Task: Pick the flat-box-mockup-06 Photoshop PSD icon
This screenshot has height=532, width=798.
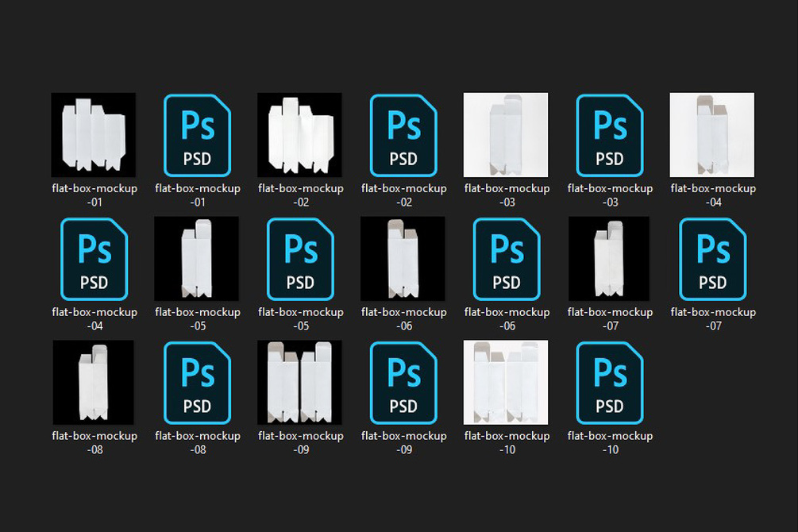Action: 507,259
